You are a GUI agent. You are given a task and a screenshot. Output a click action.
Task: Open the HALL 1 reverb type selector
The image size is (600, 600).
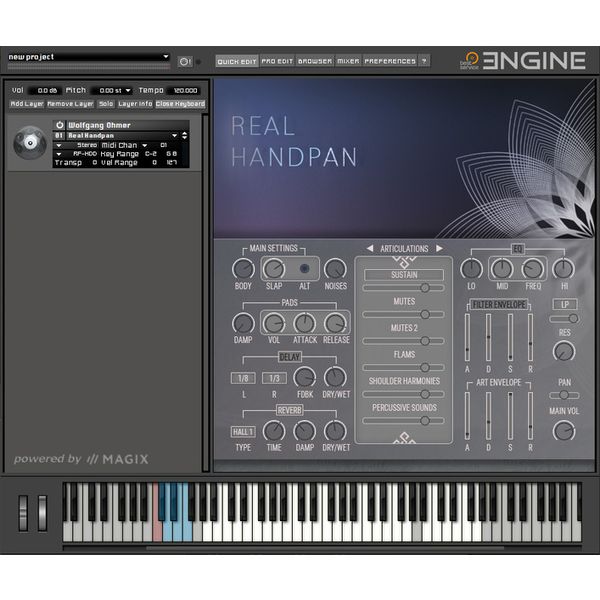(243, 431)
